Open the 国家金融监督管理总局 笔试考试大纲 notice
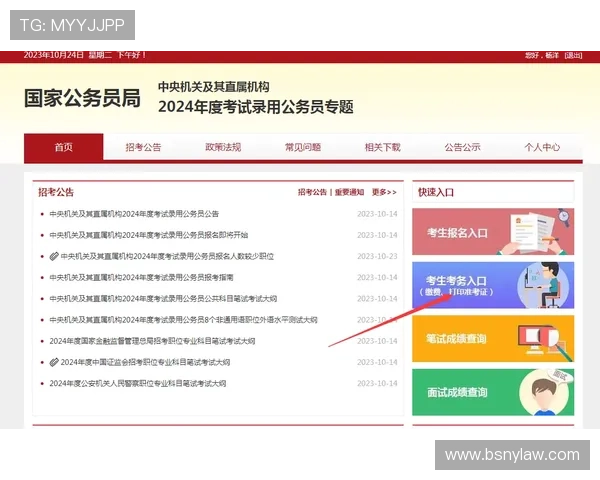This screenshot has width=600, height=480. coord(152,341)
